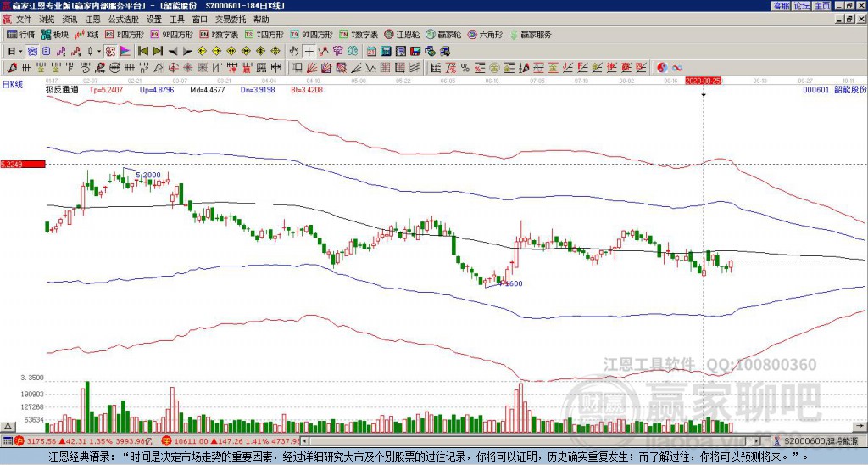Launch the 赢家轮 wheel tool
The width and height of the screenshot is (868, 465).
(443, 34)
